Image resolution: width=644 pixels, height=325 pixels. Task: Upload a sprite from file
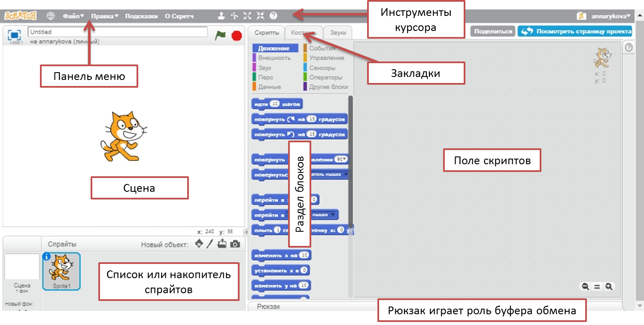click(x=222, y=244)
